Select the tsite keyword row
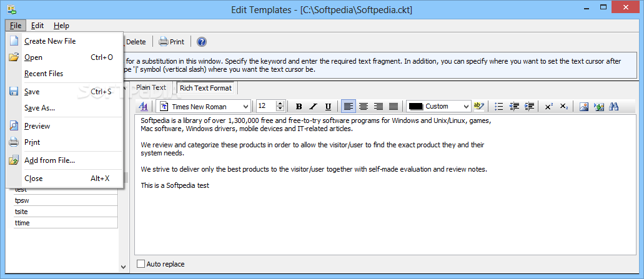The width and height of the screenshot is (644, 279). tap(66, 212)
